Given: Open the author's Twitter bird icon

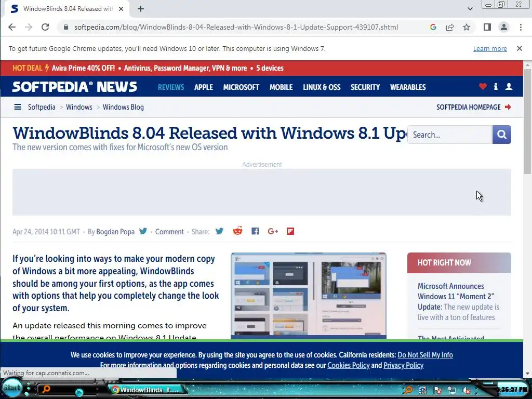Looking at the screenshot, I should pos(143,231).
